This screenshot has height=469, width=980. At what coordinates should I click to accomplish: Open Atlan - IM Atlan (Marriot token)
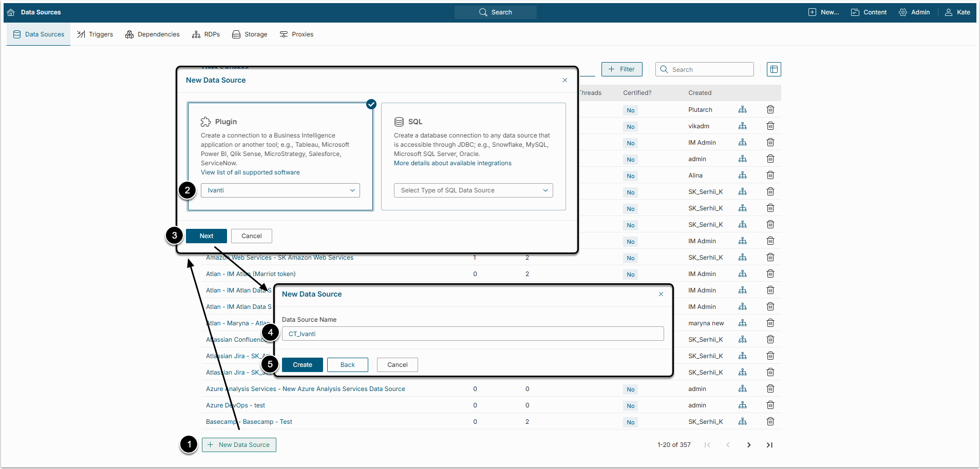[251, 274]
